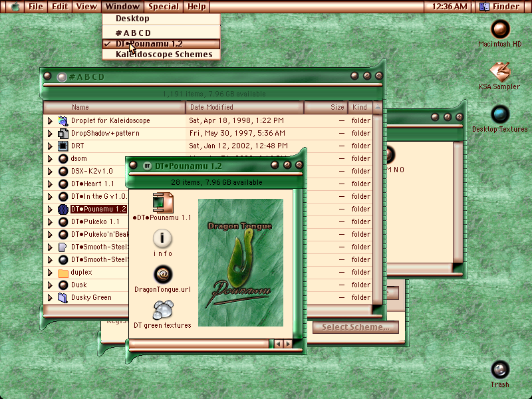Select the DT•Pukeko 1.1 folder icon
Image resolution: width=532 pixels, height=399 pixels.
coord(63,222)
